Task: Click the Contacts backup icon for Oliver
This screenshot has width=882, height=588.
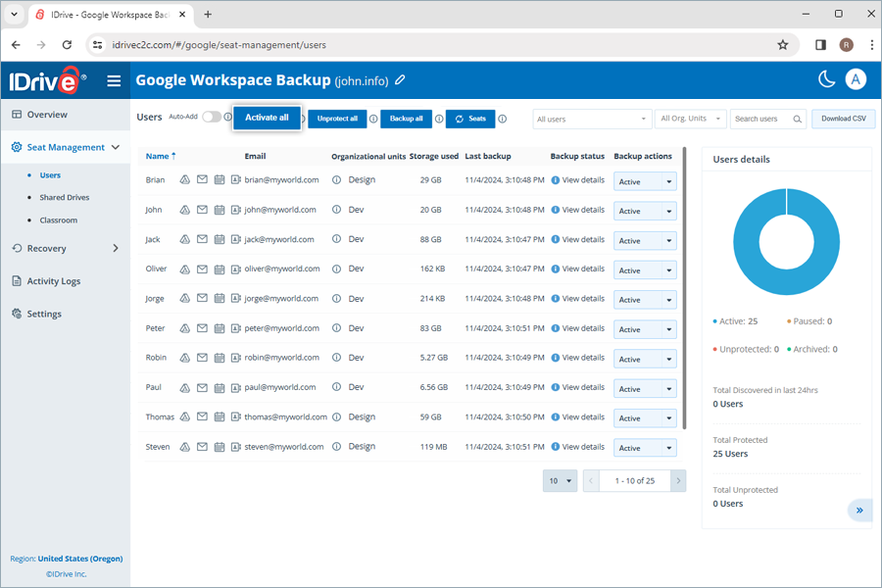Action: [x=235, y=269]
